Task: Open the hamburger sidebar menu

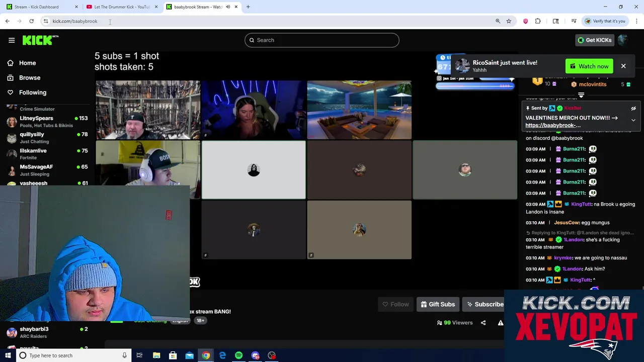Action: (12, 40)
